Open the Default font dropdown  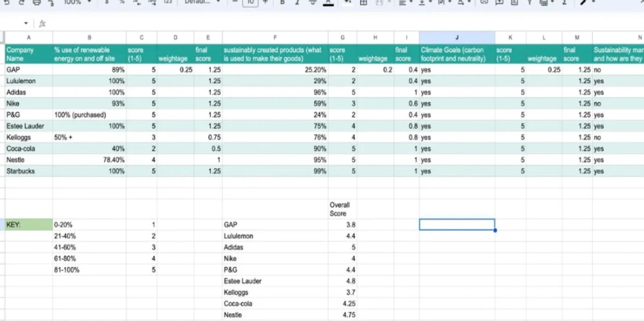tap(203, 3)
